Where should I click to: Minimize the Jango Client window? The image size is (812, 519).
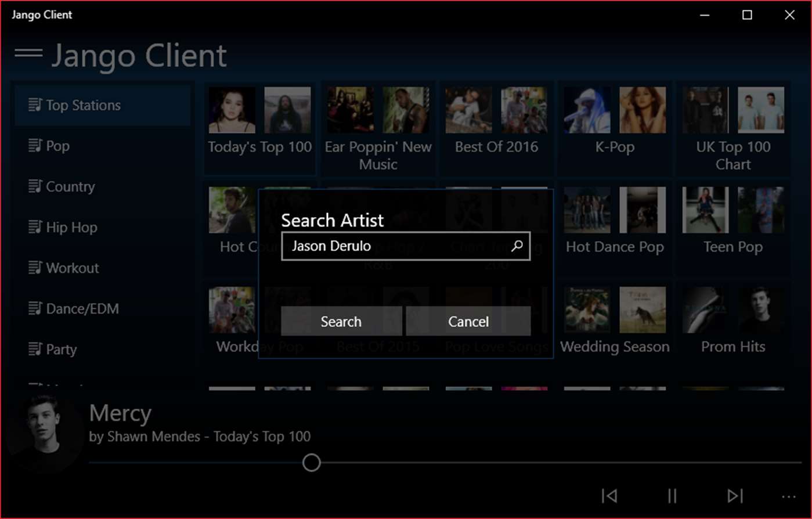coord(705,15)
